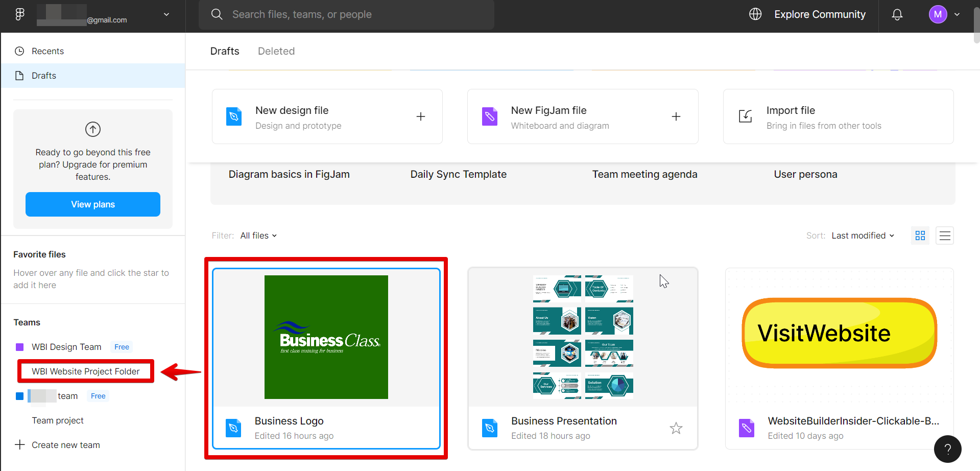This screenshot has width=980, height=471.
Task: Open the Last modified sort dropdown
Action: tap(863, 235)
